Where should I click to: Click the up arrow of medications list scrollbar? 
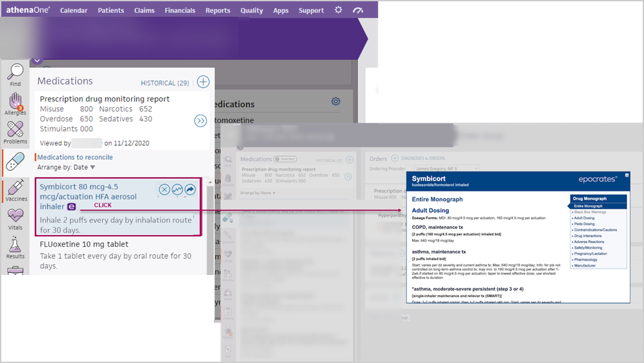coord(211,182)
